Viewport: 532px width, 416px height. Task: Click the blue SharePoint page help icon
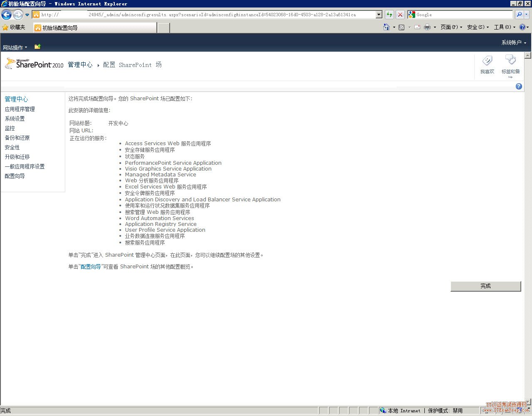point(519,86)
